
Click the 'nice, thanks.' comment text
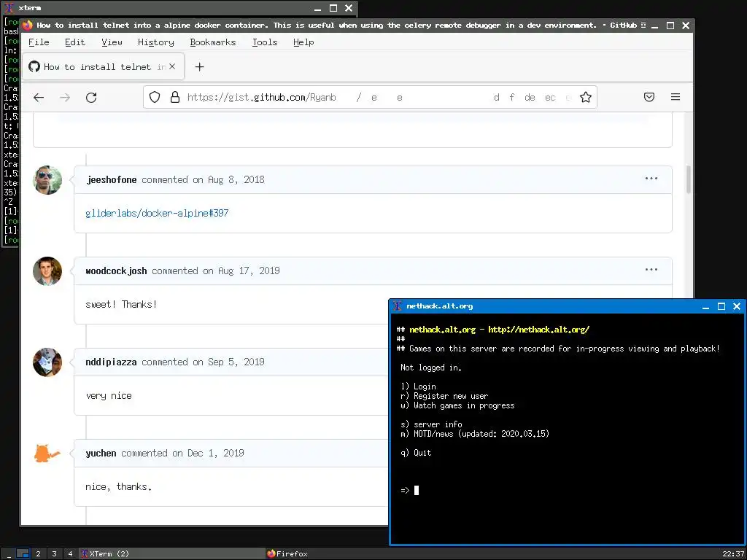pyautogui.click(x=118, y=486)
